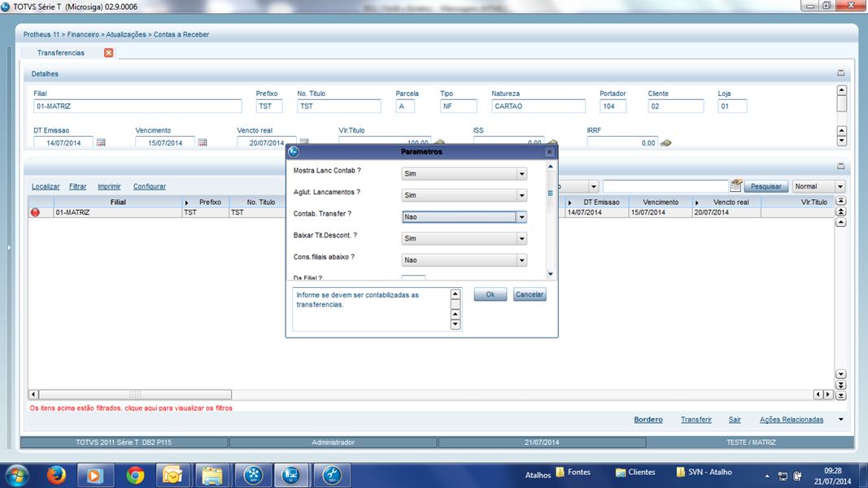Click calculator icon beside IRRF field
Image resolution: width=868 pixels, height=488 pixels.
click(665, 143)
